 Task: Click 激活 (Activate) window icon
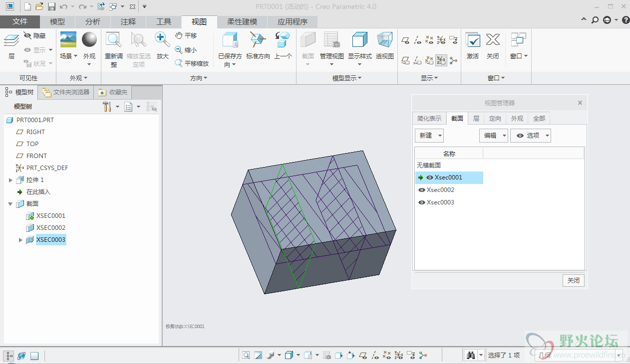[473, 45]
